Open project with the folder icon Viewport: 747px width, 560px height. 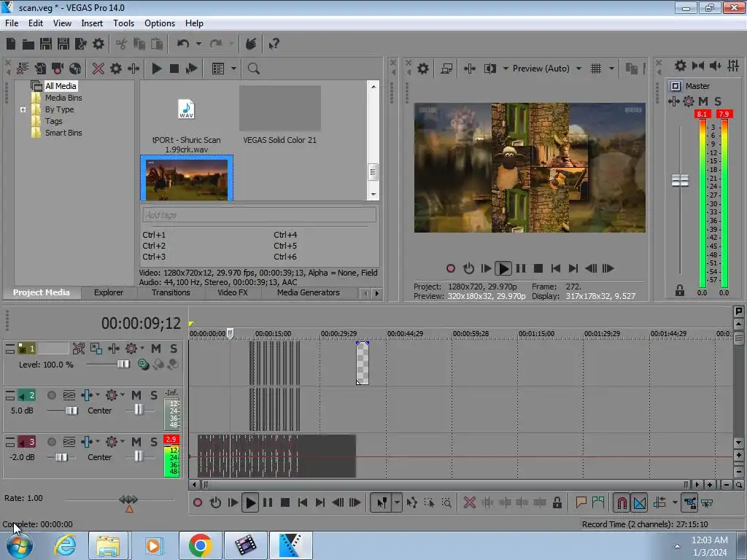coord(28,44)
